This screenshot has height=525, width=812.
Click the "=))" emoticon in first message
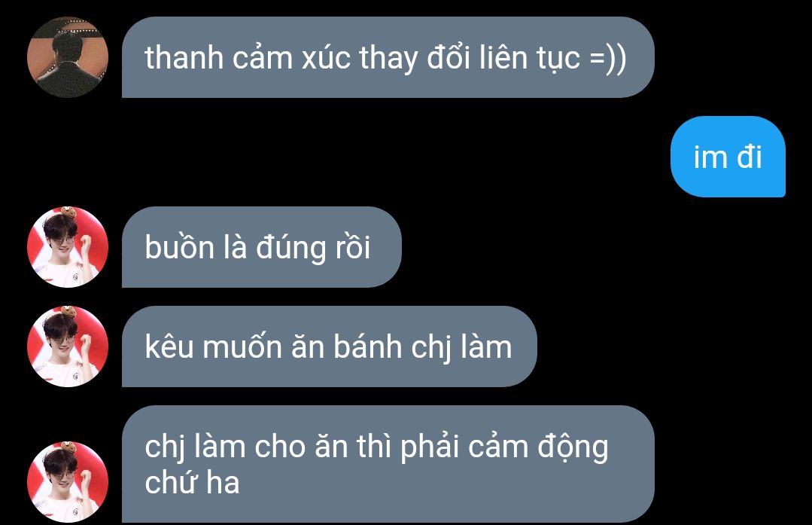pyautogui.click(x=608, y=58)
